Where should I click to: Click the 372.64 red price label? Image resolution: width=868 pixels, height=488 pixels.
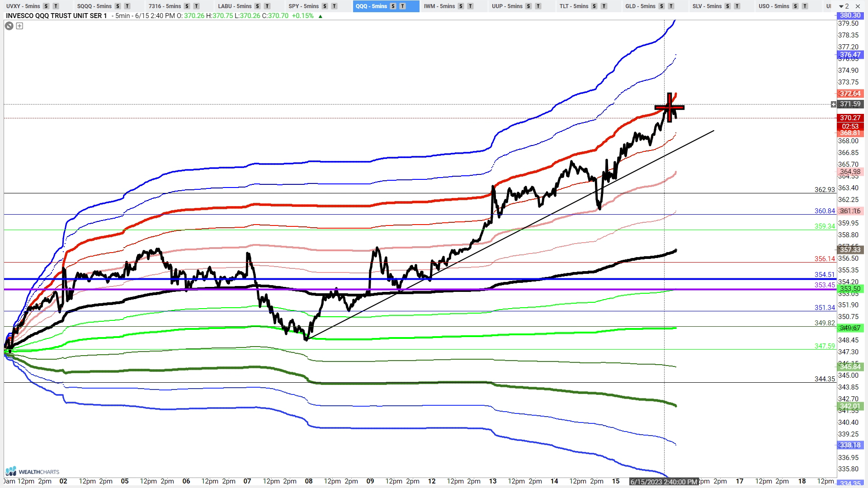850,94
